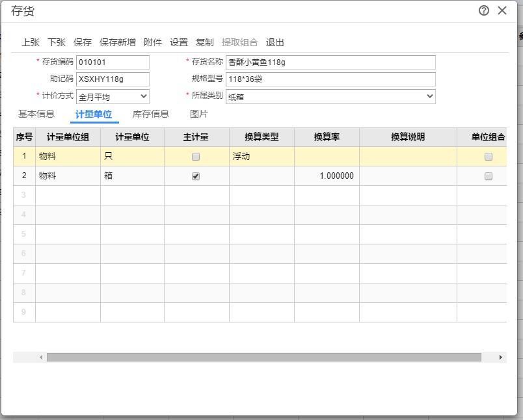Click 复制 to copy the record
The height and width of the screenshot is (420, 523).
[205, 42]
